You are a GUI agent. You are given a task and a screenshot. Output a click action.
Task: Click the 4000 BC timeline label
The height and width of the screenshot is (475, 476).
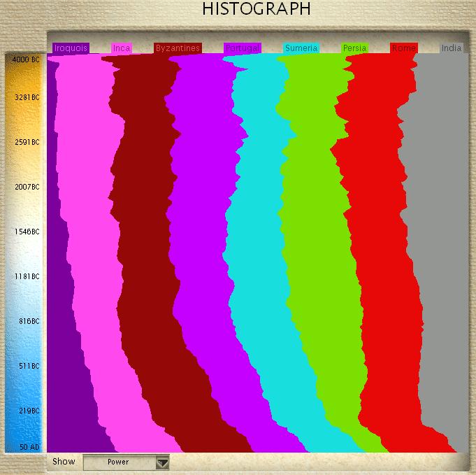[x=26, y=59]
